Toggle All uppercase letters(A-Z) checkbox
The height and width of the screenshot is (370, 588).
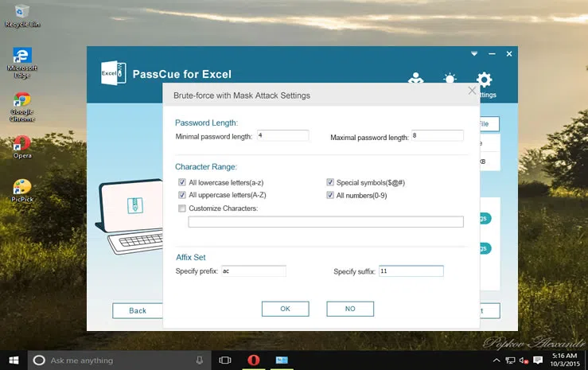182,195
